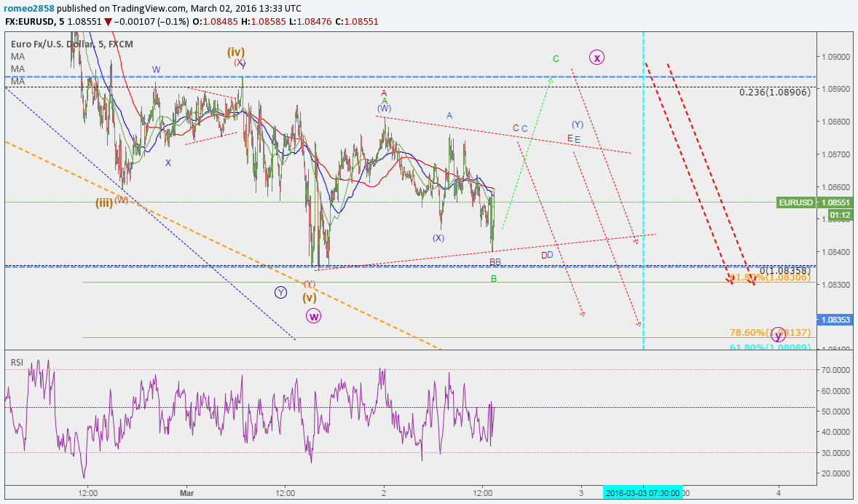Click the 30.0000 RSI axis label
This screenshot has width=858, height=504.
coord(835,453)
